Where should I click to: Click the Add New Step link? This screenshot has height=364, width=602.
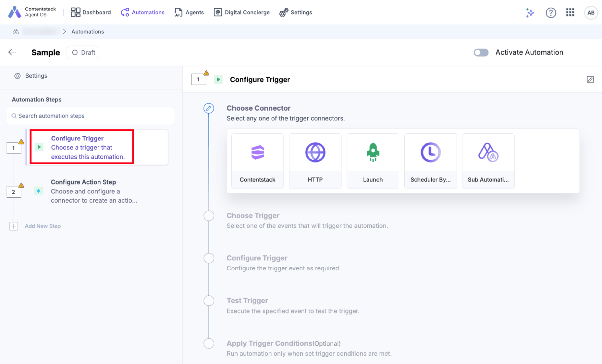tap(43, 226)
